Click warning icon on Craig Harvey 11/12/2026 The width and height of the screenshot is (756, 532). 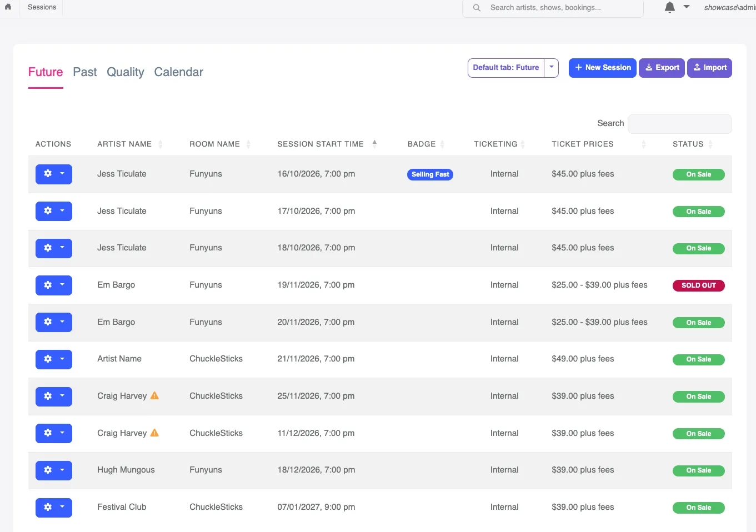click(154, 433)
